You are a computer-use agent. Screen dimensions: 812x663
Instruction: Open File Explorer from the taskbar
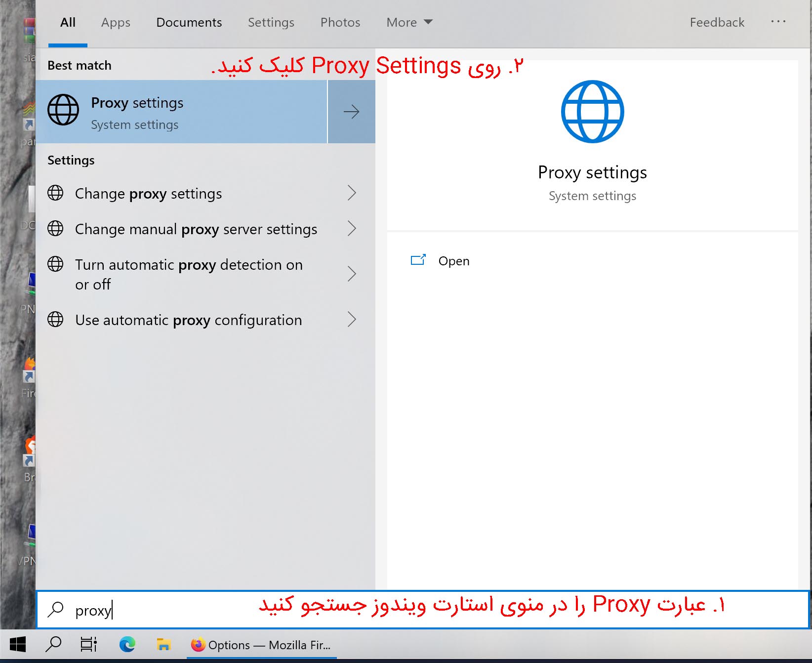(x=163, y=645)
